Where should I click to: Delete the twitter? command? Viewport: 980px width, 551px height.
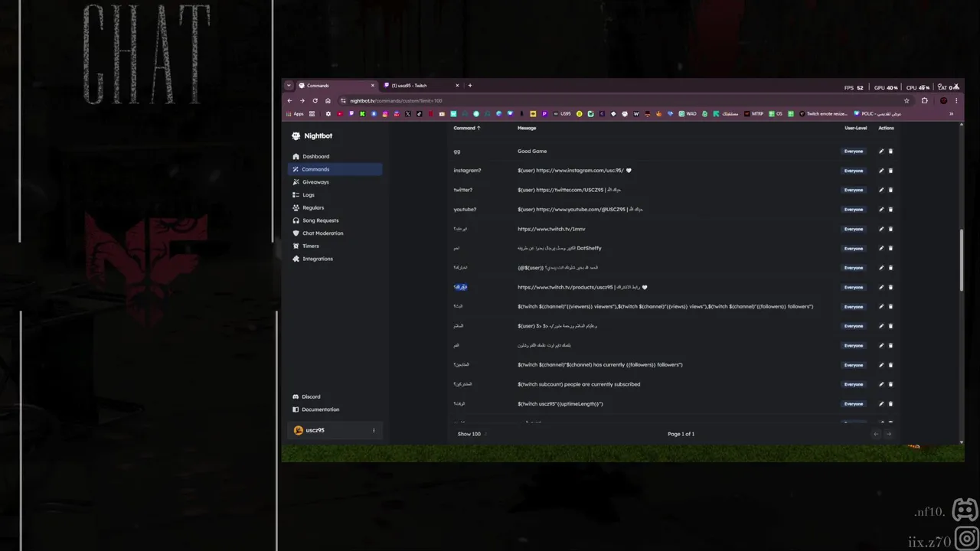click(x=890, y=190)
